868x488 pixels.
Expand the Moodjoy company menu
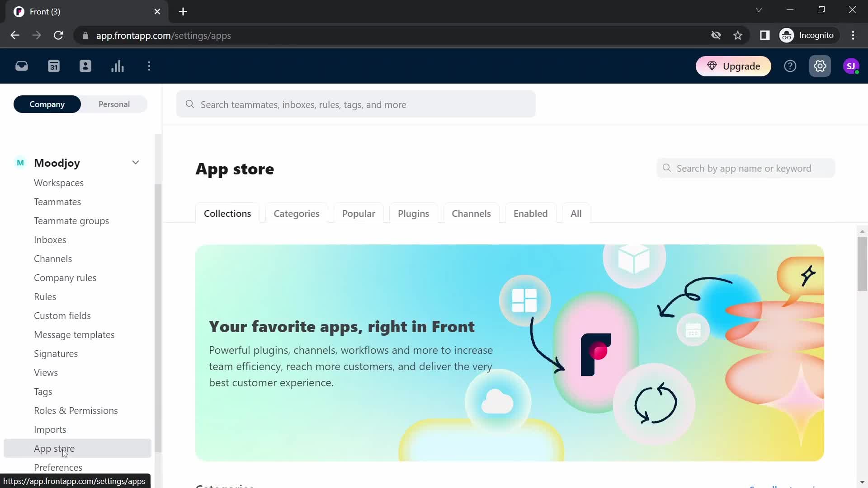[136, 163]
